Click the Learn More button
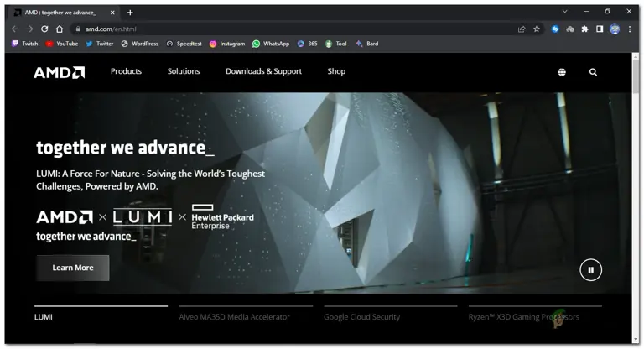 click(72, 268)
